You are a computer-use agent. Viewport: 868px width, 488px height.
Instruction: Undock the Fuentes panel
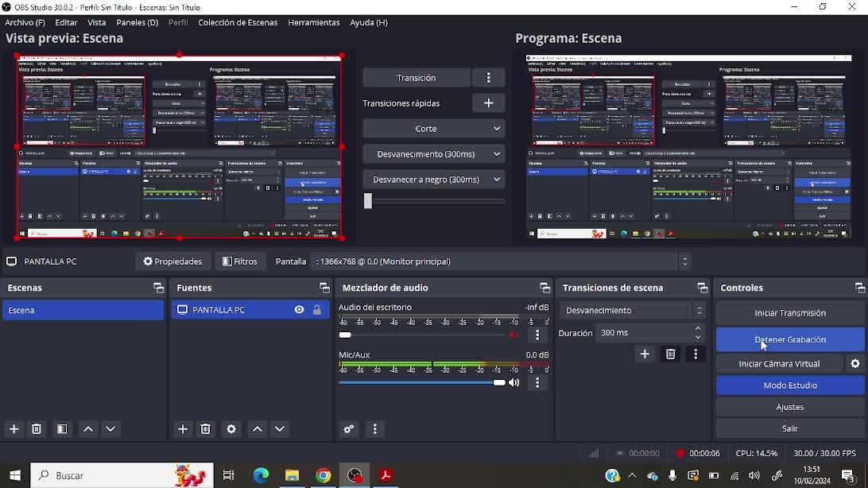coord(324,288)
